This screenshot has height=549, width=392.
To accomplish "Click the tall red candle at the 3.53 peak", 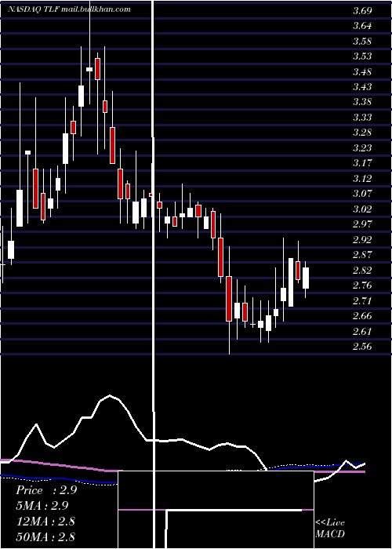I will [x=98, y=69].
